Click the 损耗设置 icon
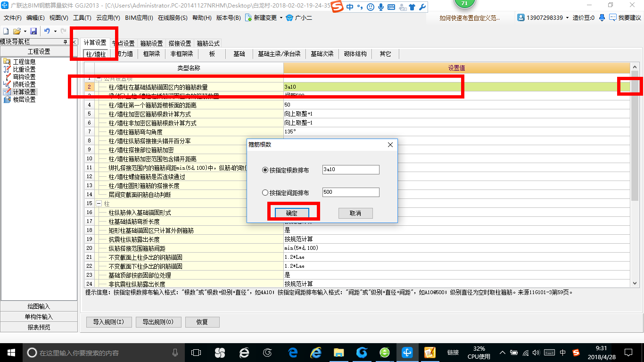This screenshot has width=644, height=362. [7, 84]
